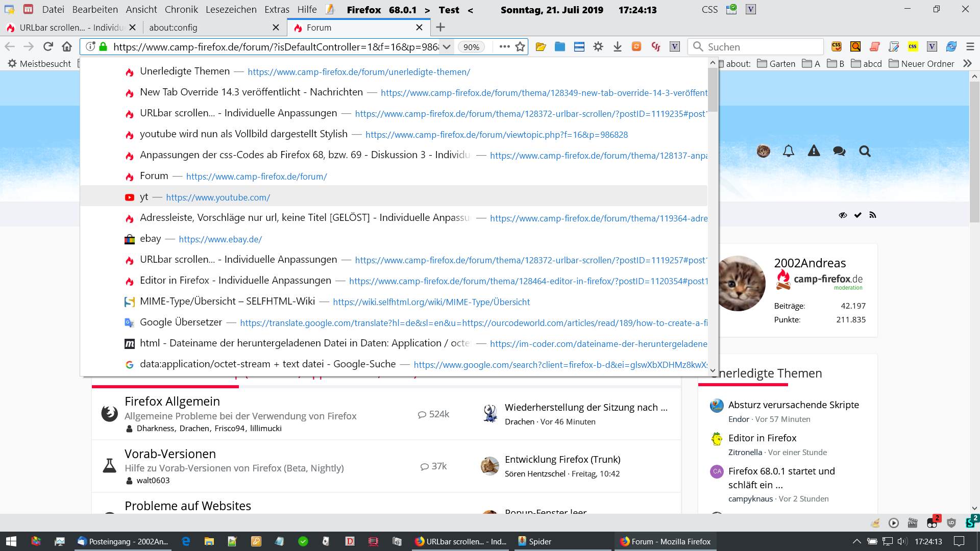980x551 pixels.
Task: Click the forum search magnifier icon
Action: tap(865, 151)
